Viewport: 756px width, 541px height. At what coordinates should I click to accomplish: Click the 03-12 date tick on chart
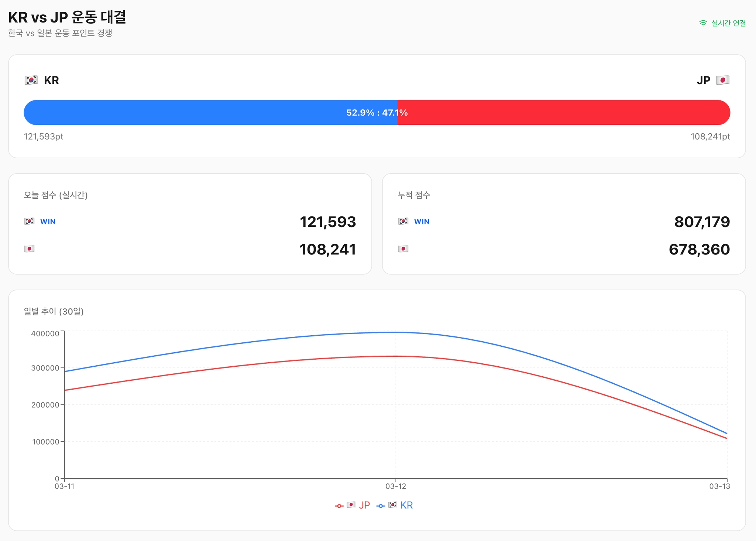[396, 486]
